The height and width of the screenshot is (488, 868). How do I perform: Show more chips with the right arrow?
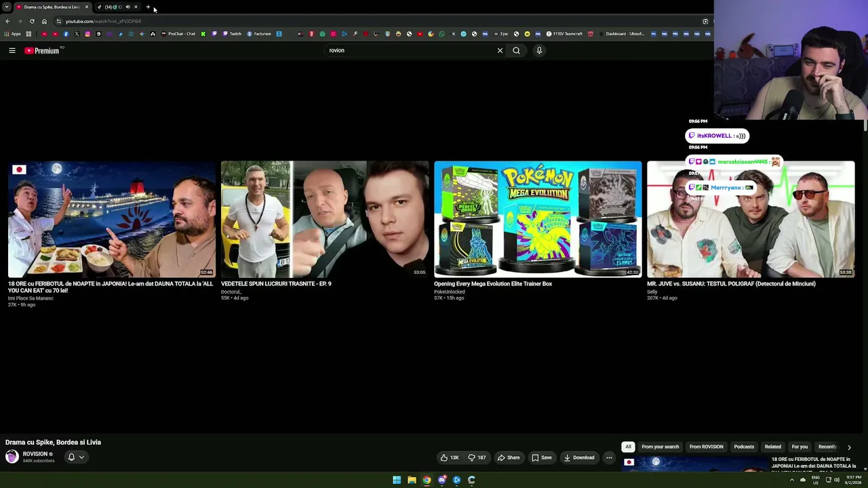pos(849,447)
